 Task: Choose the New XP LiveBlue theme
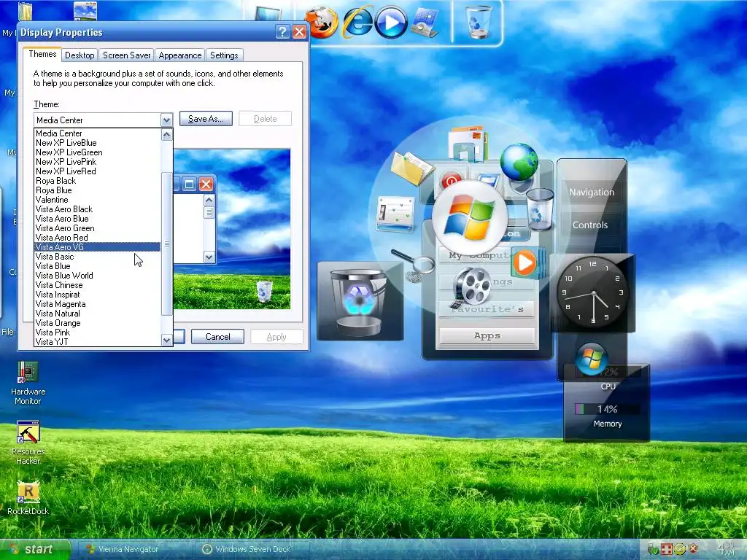(x=97, y=143)
